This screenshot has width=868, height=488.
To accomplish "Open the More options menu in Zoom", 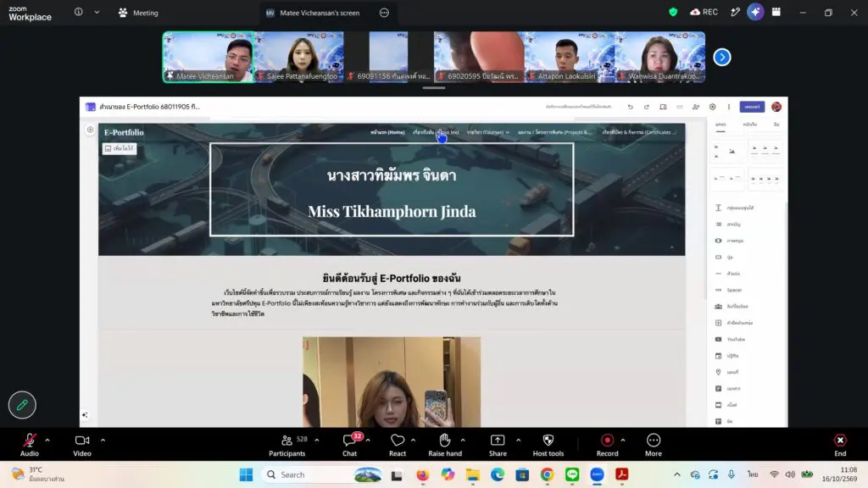I will point(654,444).
